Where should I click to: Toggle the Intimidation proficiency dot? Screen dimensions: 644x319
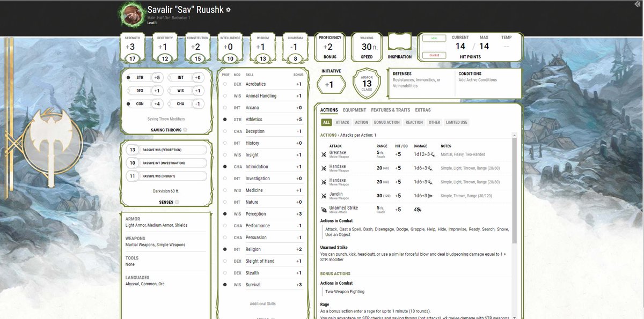click(225, 167)
